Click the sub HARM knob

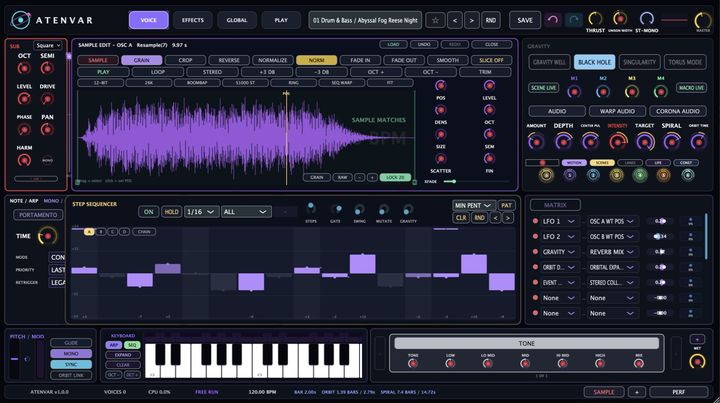click(24, 160)
